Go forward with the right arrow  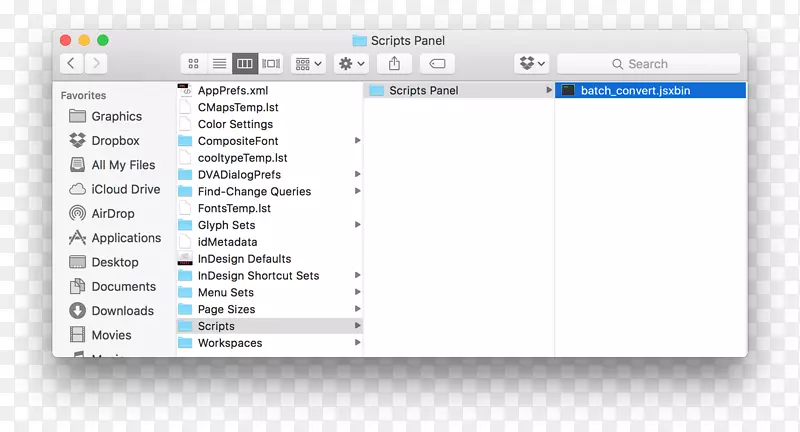tap(96, 64)
